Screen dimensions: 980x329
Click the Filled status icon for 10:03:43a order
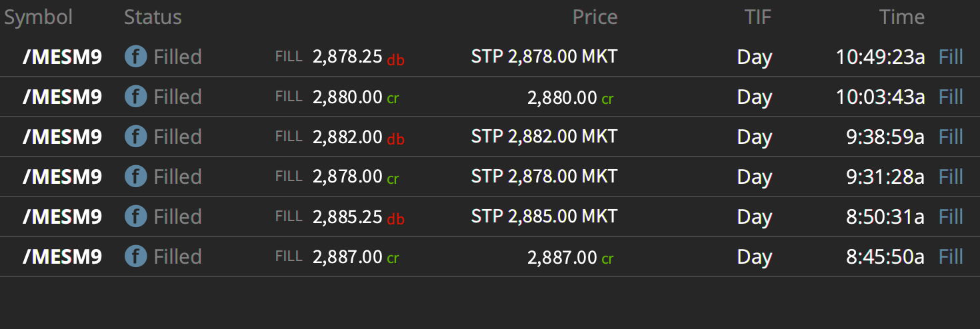coord(135,97)
